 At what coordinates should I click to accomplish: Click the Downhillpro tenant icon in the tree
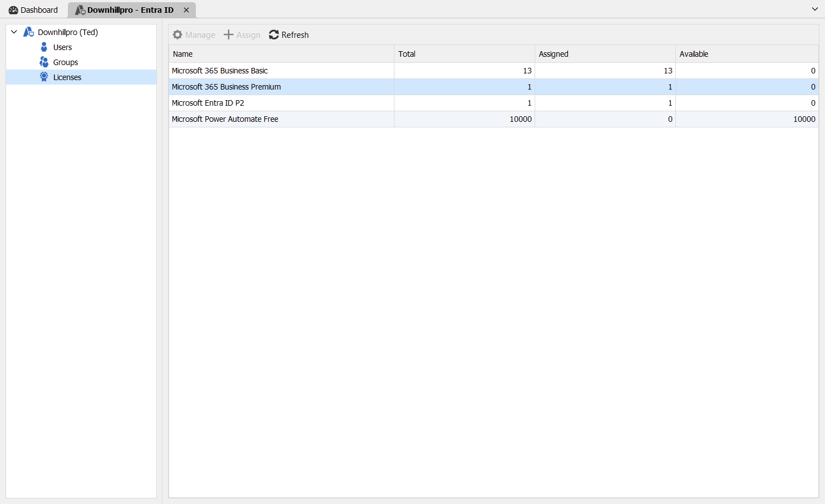(x=28, y=32)
